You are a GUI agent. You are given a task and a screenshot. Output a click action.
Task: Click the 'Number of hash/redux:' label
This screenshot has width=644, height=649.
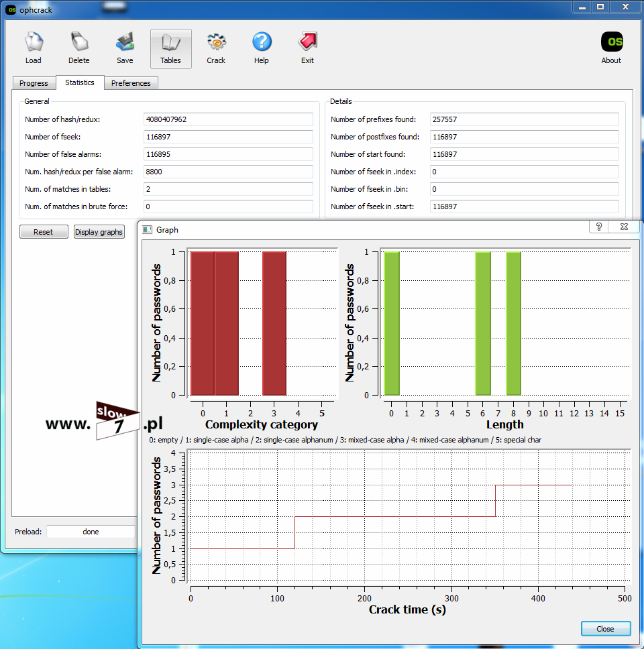point(62,119)
